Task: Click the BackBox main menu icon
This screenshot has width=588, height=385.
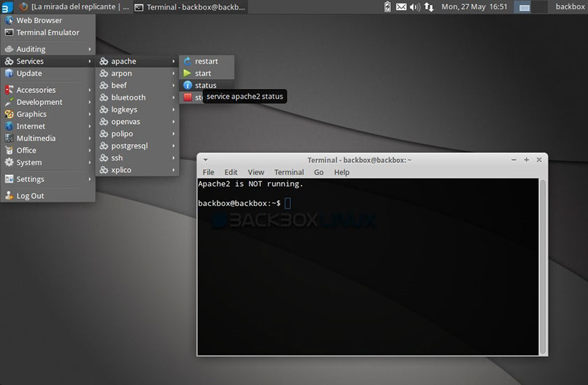Action: (x=6, y=6)
